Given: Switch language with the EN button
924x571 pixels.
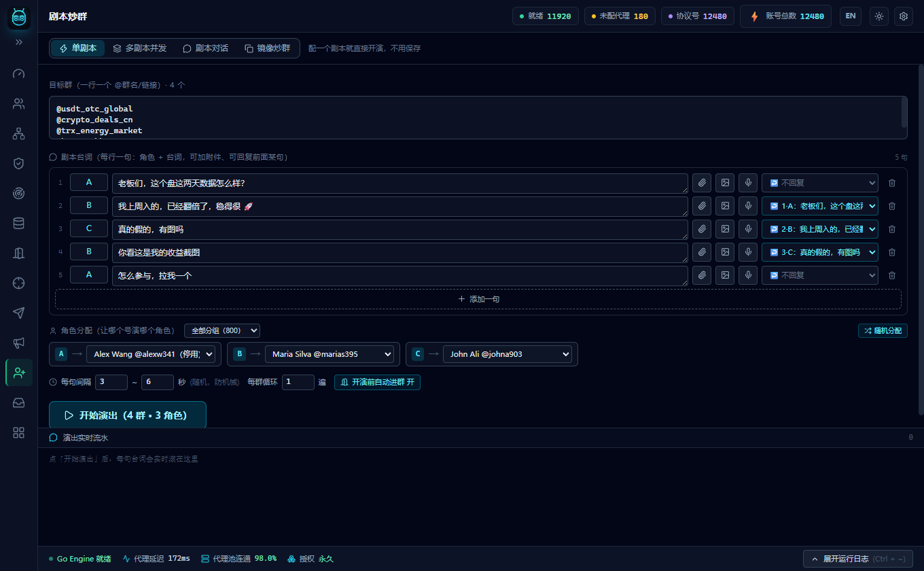Looking at the screenshot, I should [851, 16].
